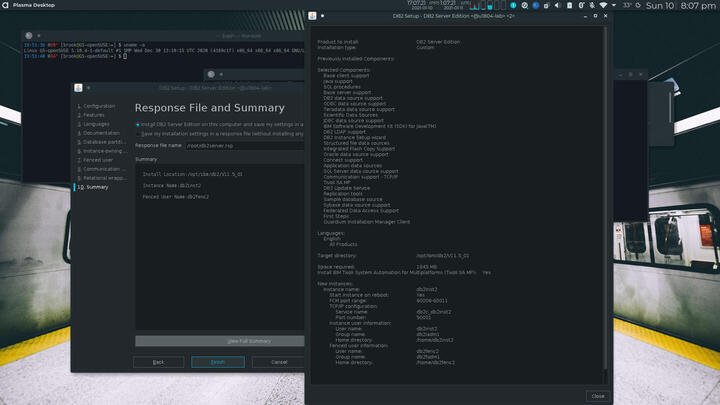The image size is (720, 405).
Task: Open the volume speaker tray icon
Action: pos(557,6)
